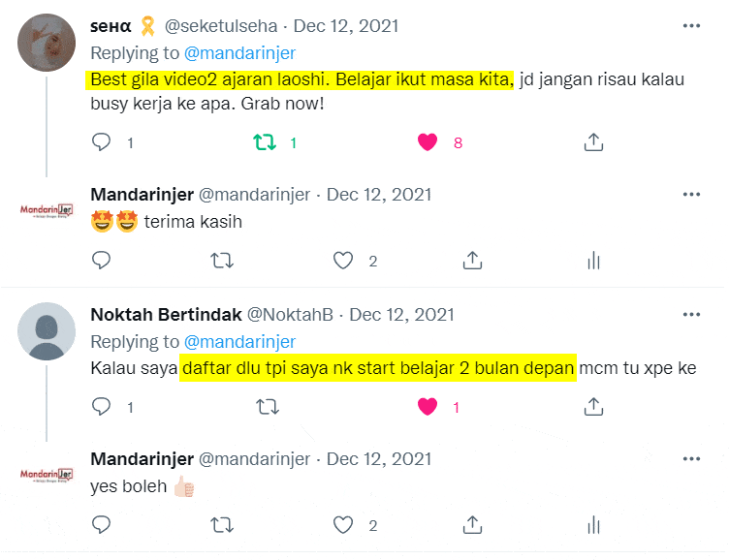Screen dimensions: 729x560
Task: Open more options on seketulseha's tweet
Action: [690, 26]
